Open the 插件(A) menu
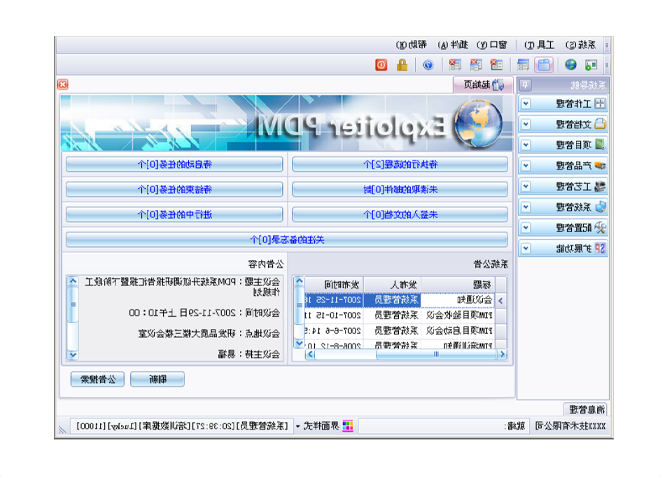The image size is (660, 477). 454,45
